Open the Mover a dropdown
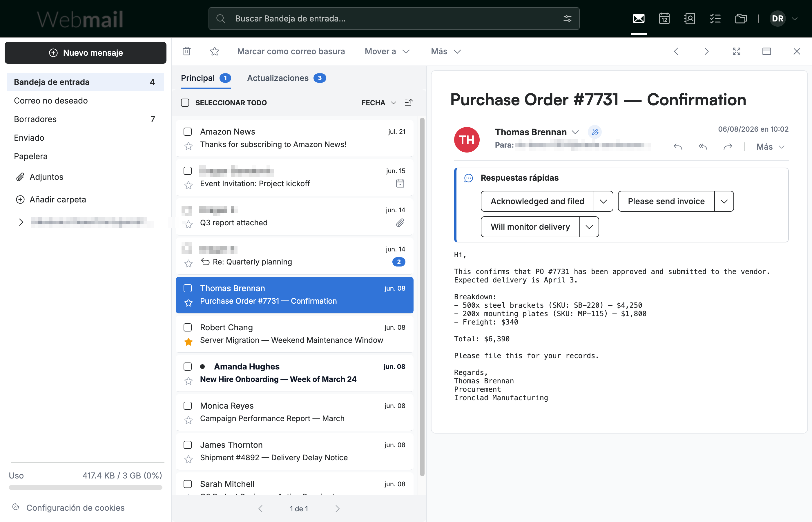812x522 pixels. click(387, 51)
